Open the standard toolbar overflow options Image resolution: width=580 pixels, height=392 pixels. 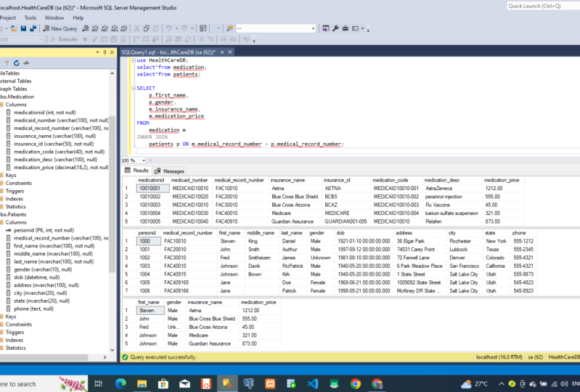tap(368, 30)
